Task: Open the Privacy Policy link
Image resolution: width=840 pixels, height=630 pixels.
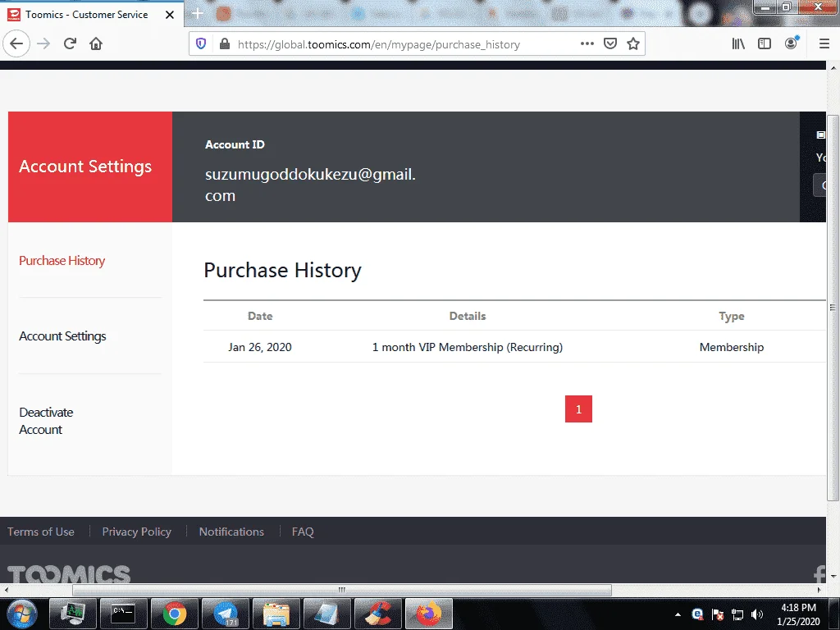Action: pyautogui.click(x=137, y=532)
